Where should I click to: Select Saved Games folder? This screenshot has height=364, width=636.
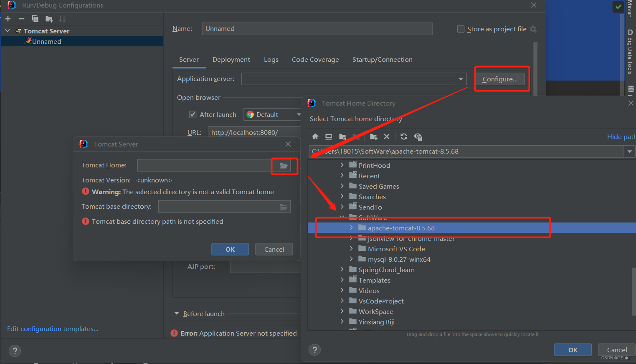coord(379,186)
